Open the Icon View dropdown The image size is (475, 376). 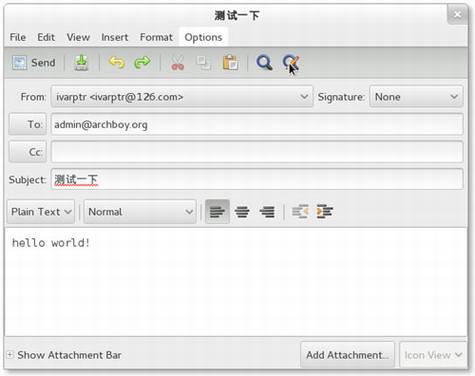(433, 355)
